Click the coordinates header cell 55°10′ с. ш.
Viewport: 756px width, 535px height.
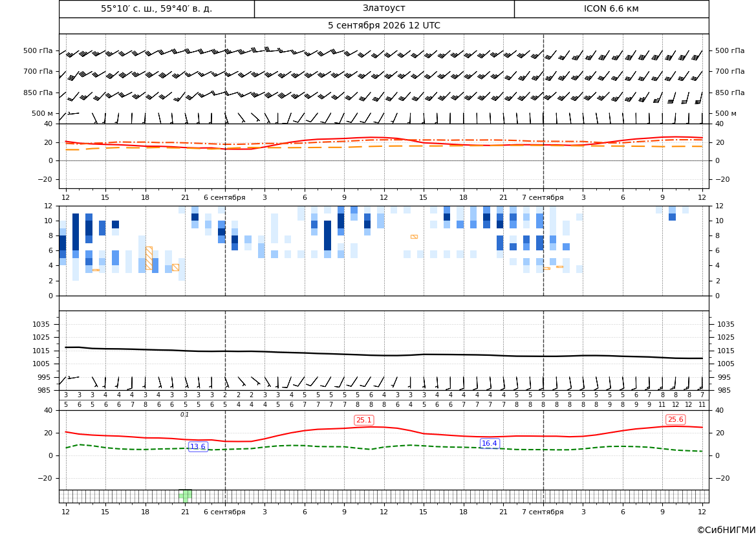click(x=157, y=8)
